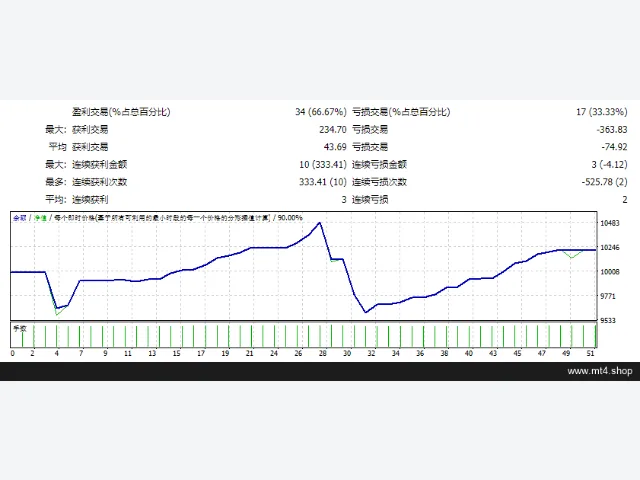Click the '手数' label in lots panel

20,328
